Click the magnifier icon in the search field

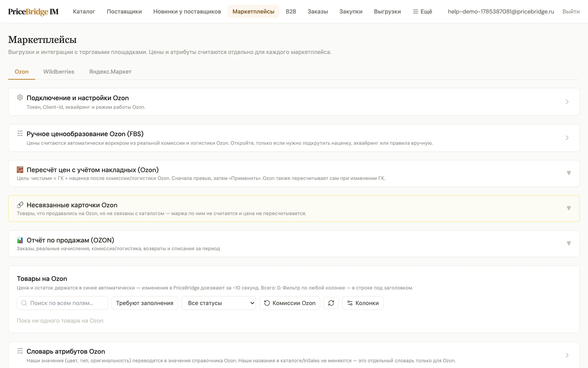point(24,303)
